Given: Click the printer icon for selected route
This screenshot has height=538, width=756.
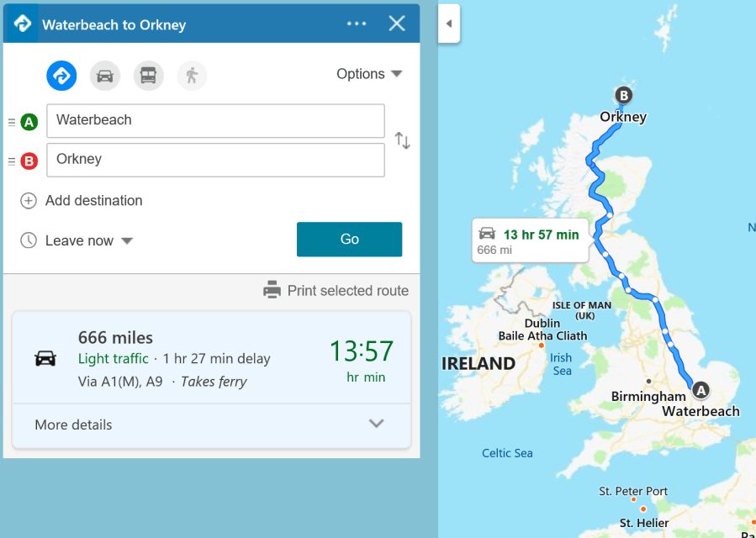Looking at the screenshot, I should click(x=272, y=291).
